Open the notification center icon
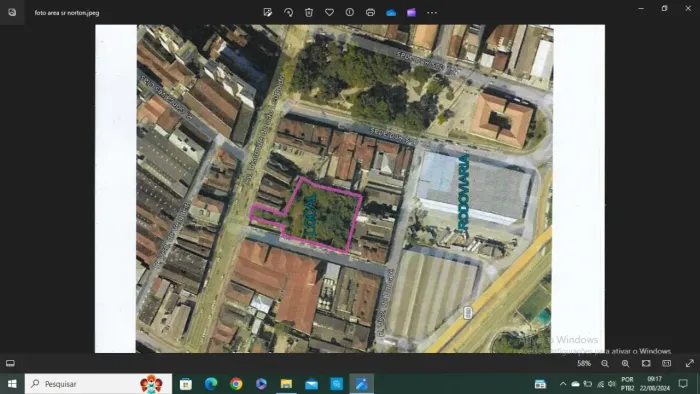Image resolution: width=700 pixels, height=394 pixels. (683, 384)
